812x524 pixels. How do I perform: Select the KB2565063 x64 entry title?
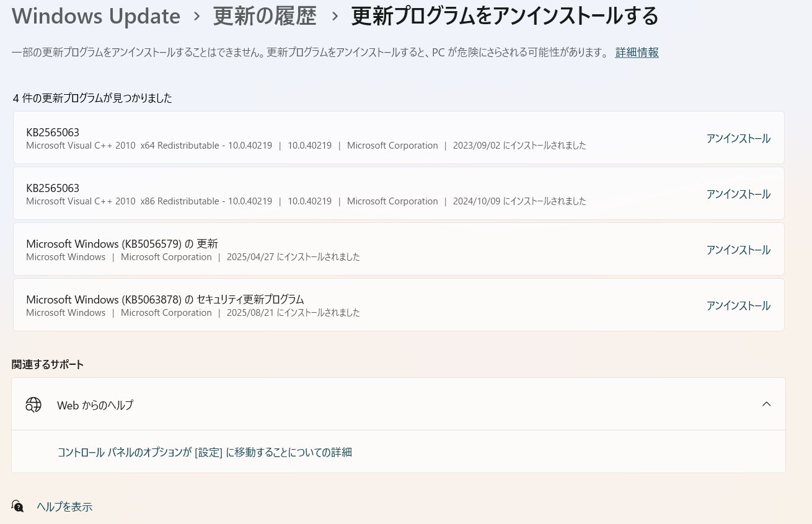tap(53, 133)
